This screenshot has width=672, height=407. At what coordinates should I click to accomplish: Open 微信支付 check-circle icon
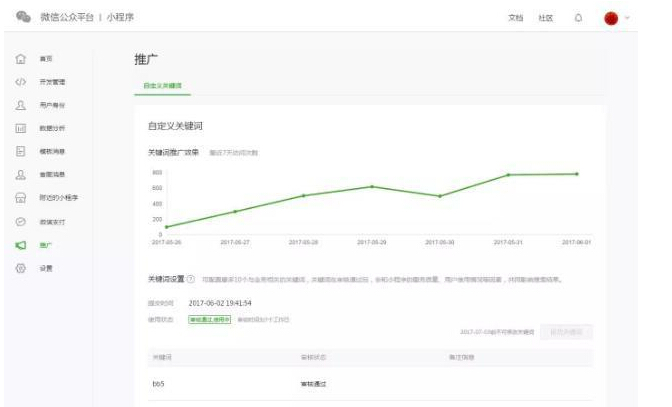[x=21, y=221]
